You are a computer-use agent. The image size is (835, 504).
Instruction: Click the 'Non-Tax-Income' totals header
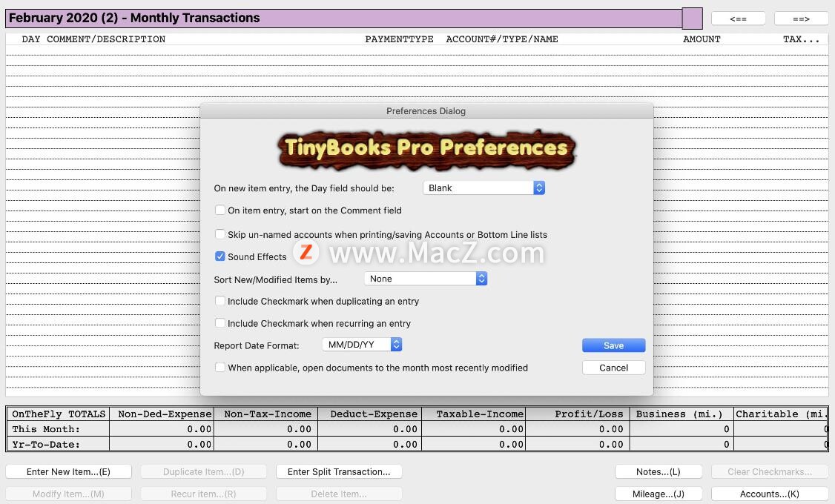[x=267, y=414]
